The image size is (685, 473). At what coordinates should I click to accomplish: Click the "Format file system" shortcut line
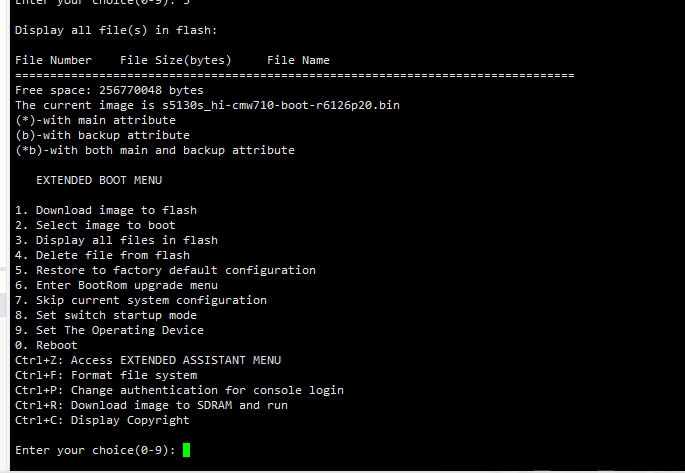click(106, 375)
